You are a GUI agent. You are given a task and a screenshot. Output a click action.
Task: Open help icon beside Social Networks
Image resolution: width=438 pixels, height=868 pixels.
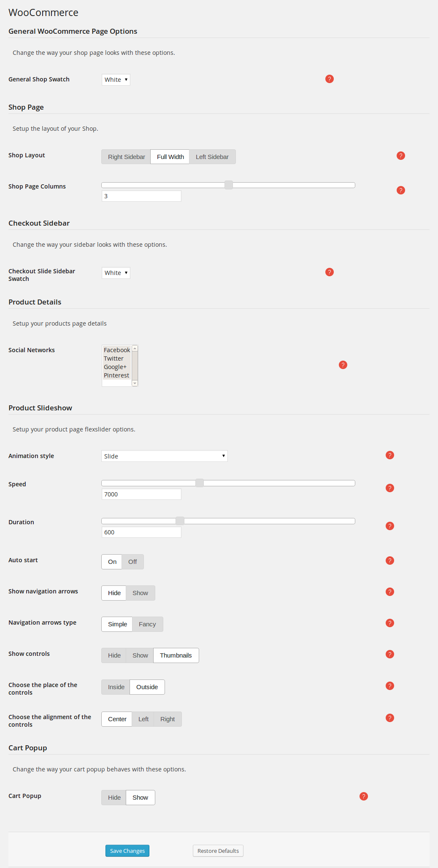click(x=343, y=365)
